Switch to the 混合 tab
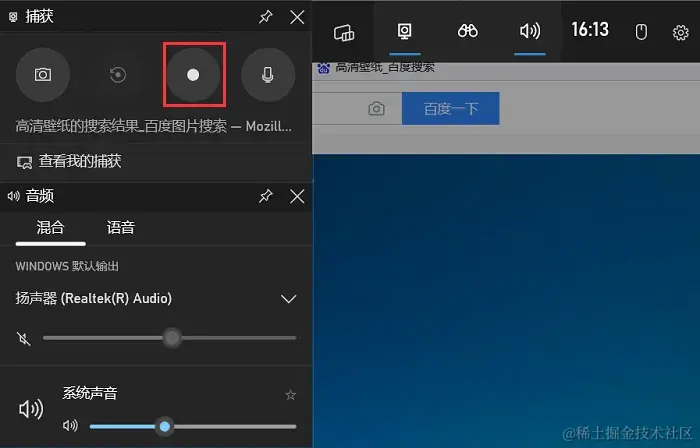The height and width of the screenshot is (448, 700). tap(50, 228)
